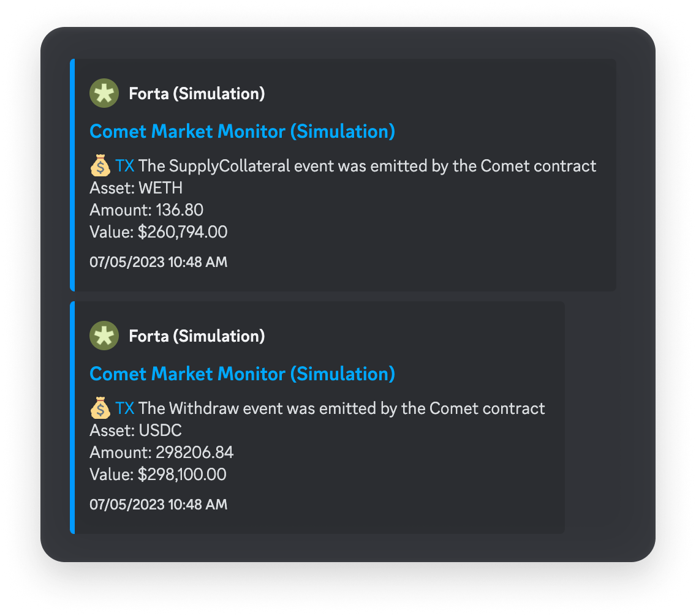Screen dimensions: 696x616
Task: Click money bag emoji beside Withdraw message
Action: point(100,408)
